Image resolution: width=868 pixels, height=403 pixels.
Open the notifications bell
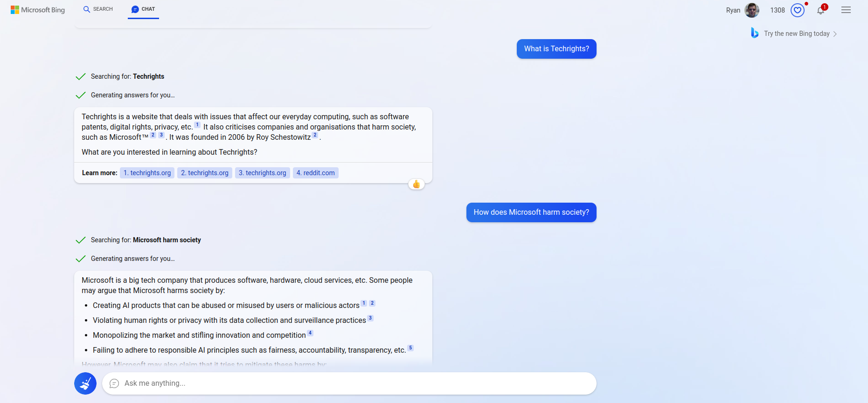click(821, 10)
